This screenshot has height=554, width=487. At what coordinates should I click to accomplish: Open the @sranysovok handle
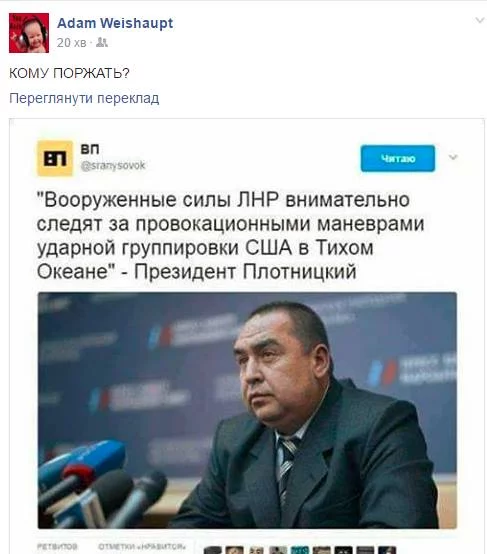click(x=113, y=166)
